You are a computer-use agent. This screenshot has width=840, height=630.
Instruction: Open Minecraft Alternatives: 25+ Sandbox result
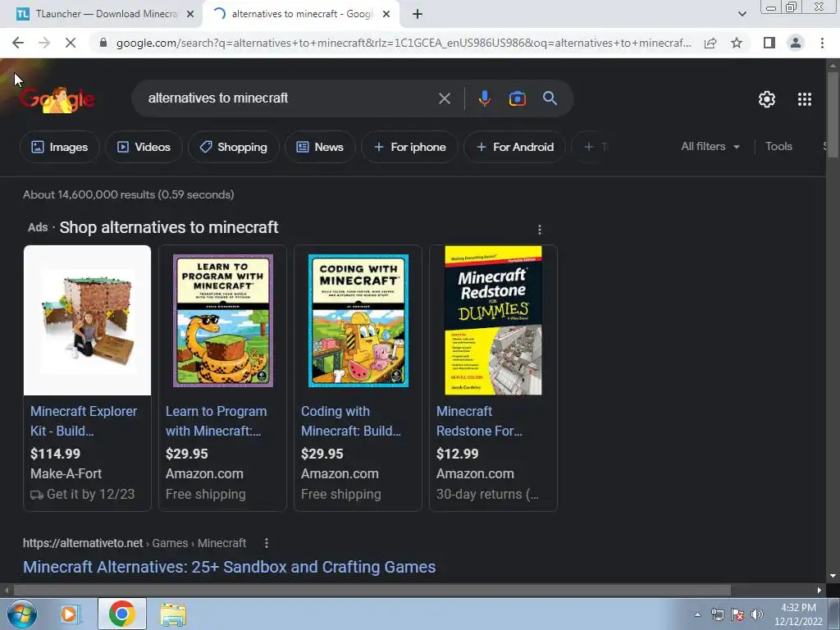click(x=230, y=567)
